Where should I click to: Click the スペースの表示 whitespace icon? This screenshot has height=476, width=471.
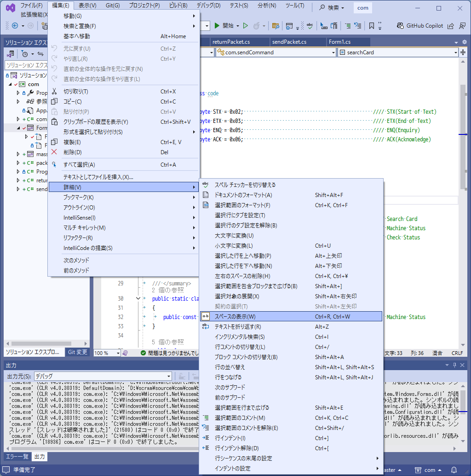coord(206,316)
